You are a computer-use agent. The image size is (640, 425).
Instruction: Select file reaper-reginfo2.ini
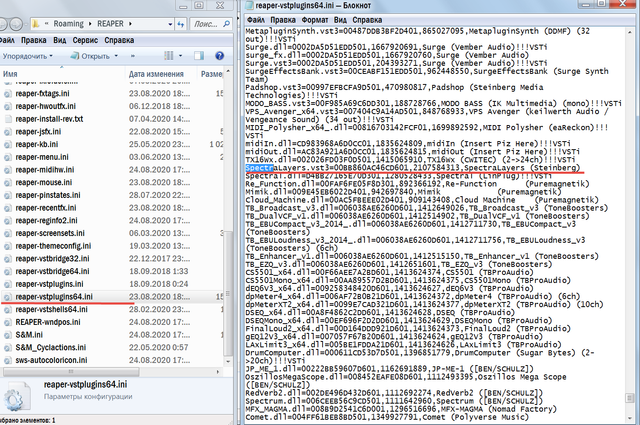coord(46,220)
